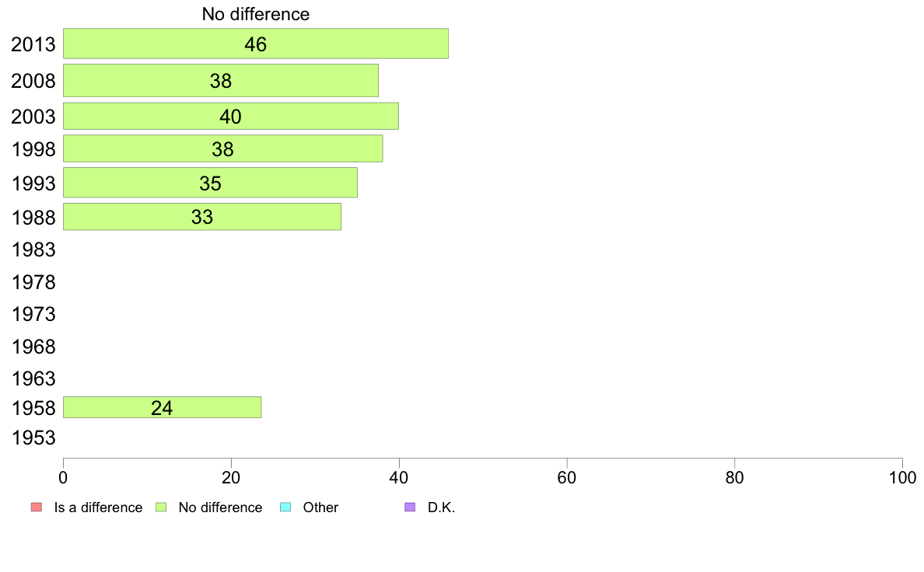Click the 'No difference' chart title
The image size is (924, 572).
256,14
